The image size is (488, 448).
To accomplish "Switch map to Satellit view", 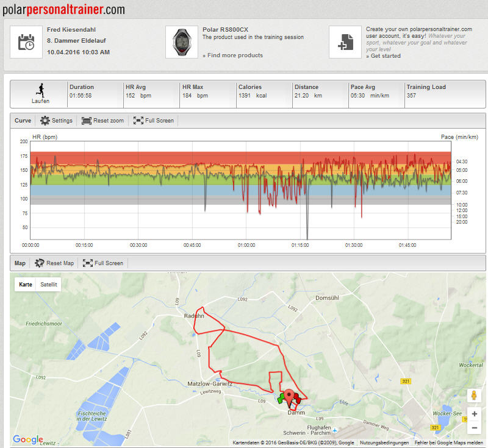I will (49, 285).
